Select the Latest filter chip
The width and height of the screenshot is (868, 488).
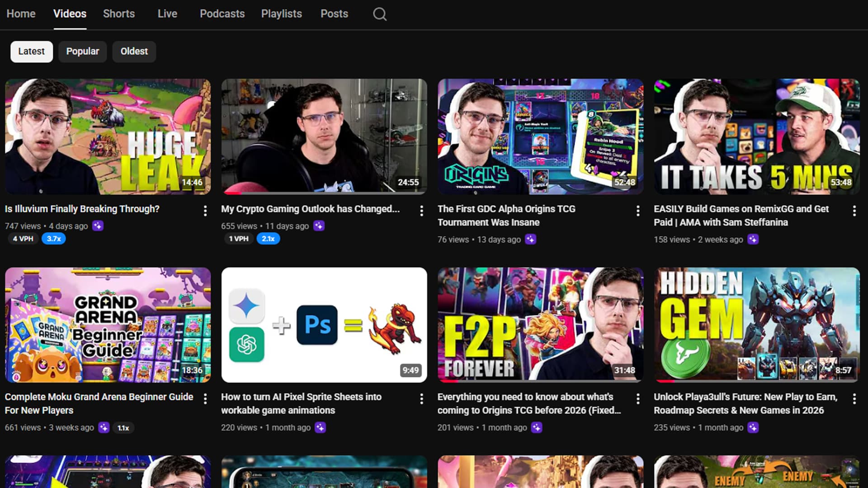pyautogui.click(x=31, y=52)
